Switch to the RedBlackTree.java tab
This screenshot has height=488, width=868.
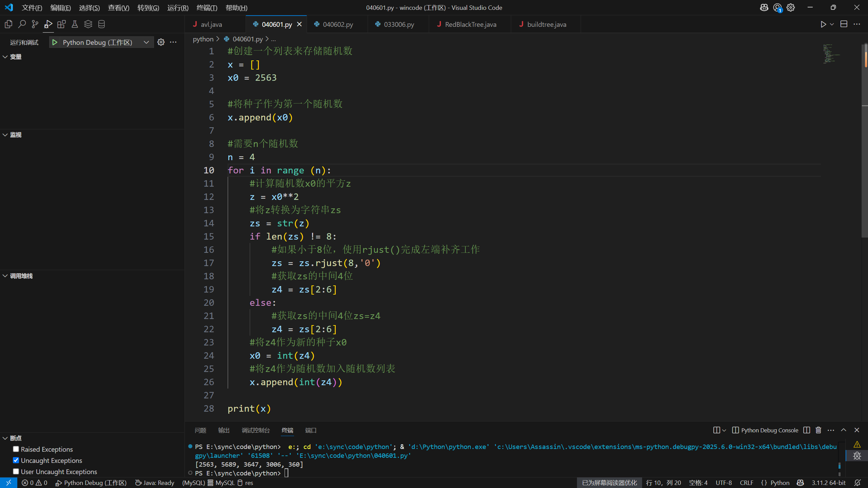(x=470, y=24)
